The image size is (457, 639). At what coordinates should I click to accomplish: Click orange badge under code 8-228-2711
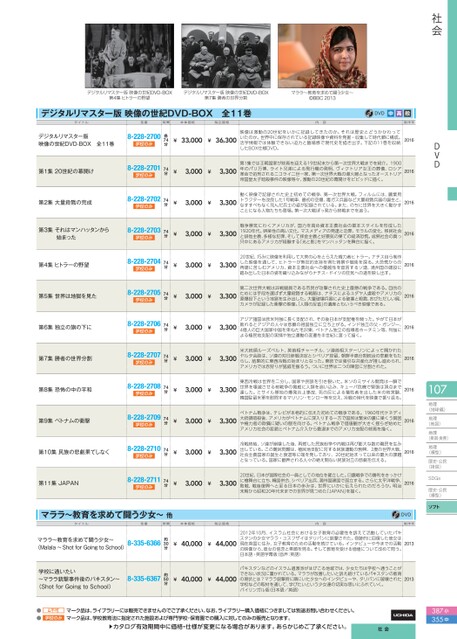(144, 487)
